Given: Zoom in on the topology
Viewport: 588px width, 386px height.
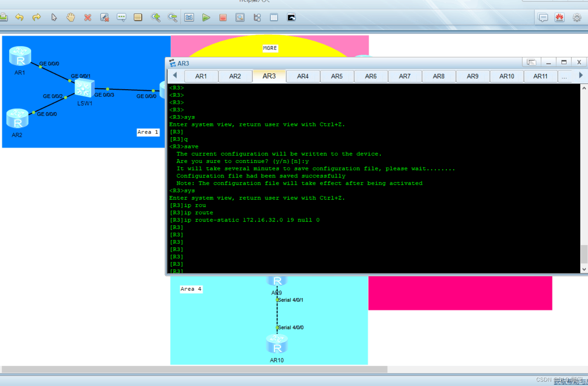Looking at the screenshot, I should pos(156,17).
